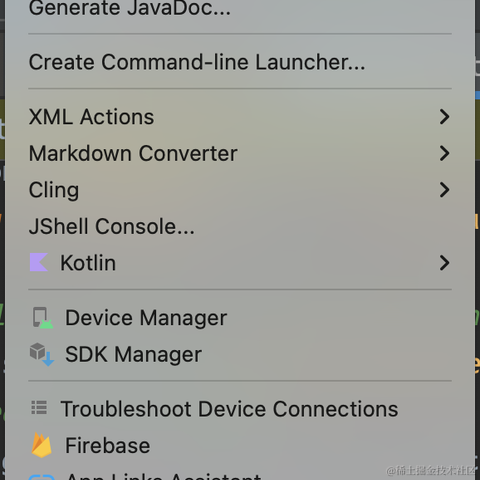Click the Kotlin logo icon
The image size is (480, 480).
(x=39, y=262)
